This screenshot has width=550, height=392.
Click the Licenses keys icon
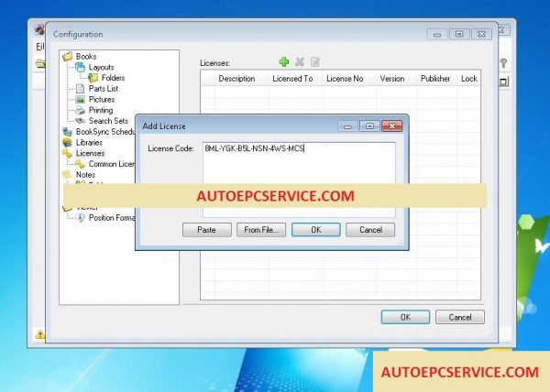click(x=67, y=153)
